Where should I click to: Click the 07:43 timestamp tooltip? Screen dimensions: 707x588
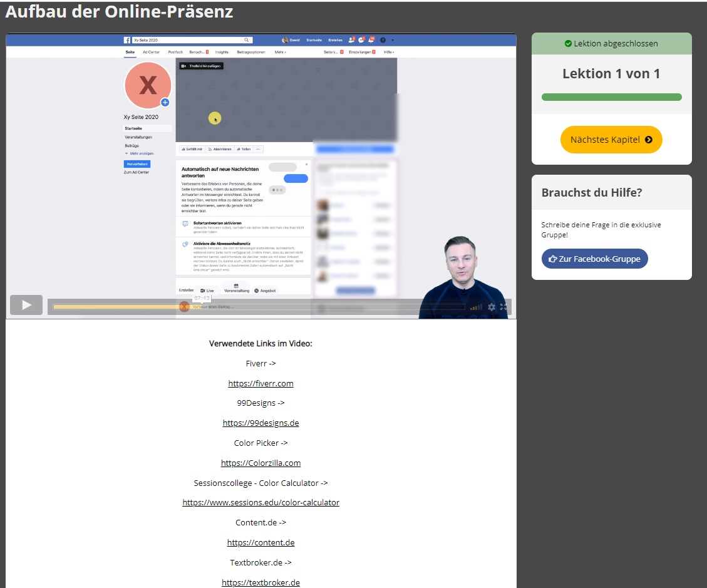202,298
